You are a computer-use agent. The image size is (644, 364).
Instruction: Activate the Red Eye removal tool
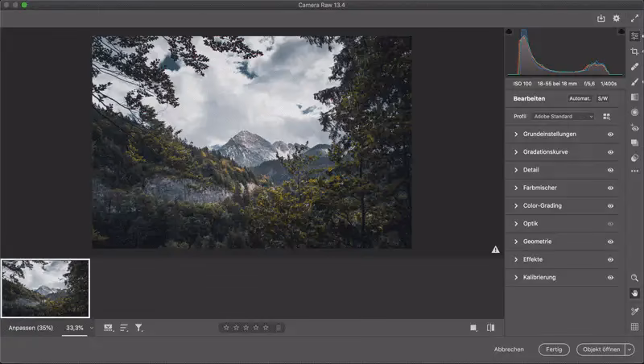(634, 128)
